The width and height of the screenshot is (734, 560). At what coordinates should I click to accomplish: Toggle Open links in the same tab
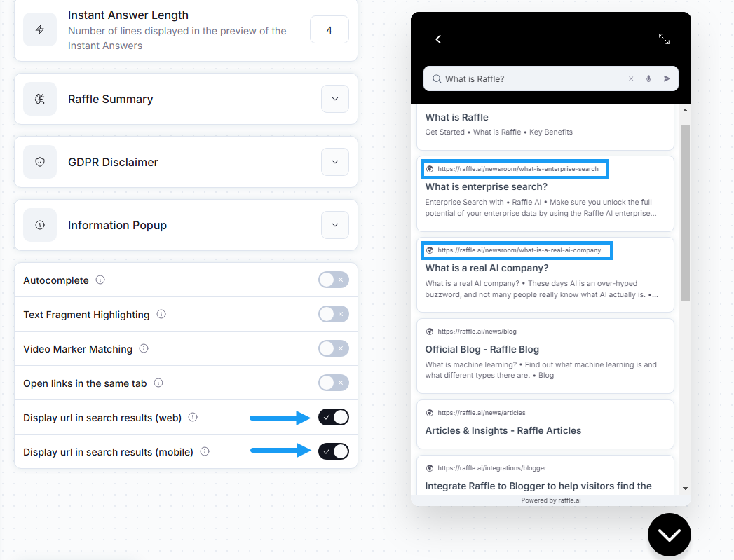tap(333, 383)
